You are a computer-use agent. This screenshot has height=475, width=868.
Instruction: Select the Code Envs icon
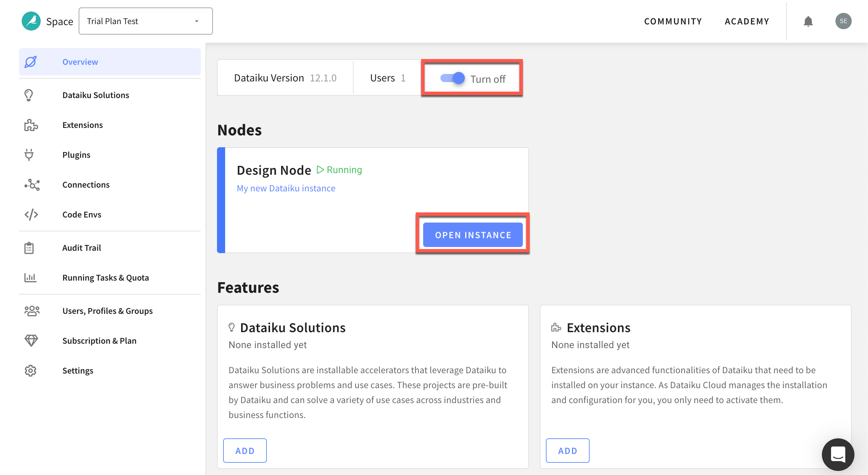click(31, 214)
